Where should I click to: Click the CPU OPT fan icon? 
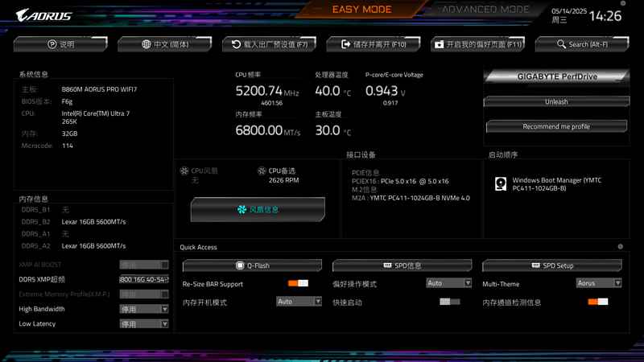[262, 171]
